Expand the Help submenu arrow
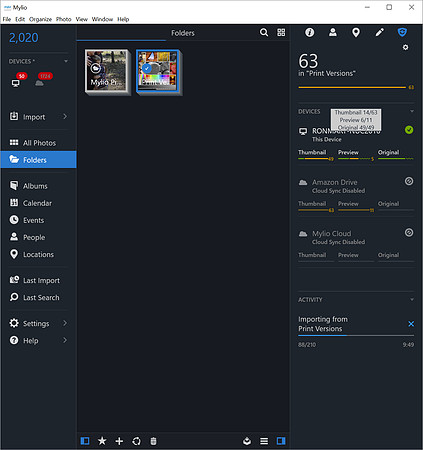The height and width of the screenshot is (450, 423). tap(65, 340)
